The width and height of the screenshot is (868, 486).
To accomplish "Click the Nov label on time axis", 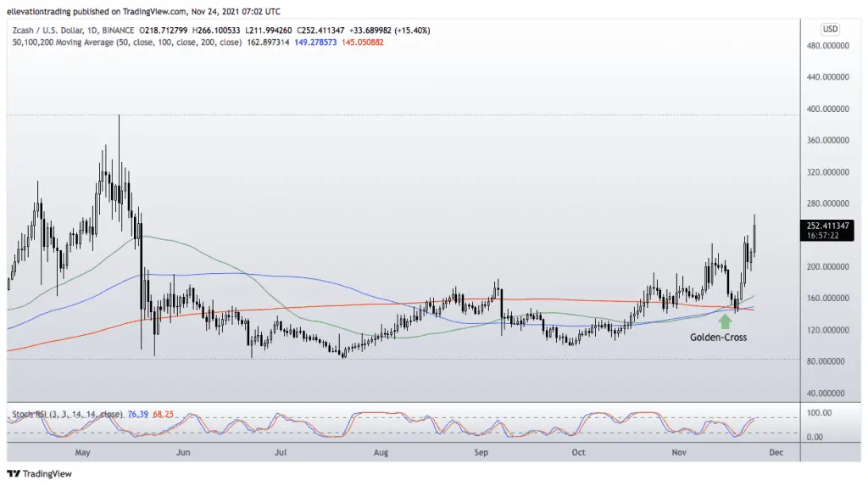I will pyautogui.click(x=679, y=452).
